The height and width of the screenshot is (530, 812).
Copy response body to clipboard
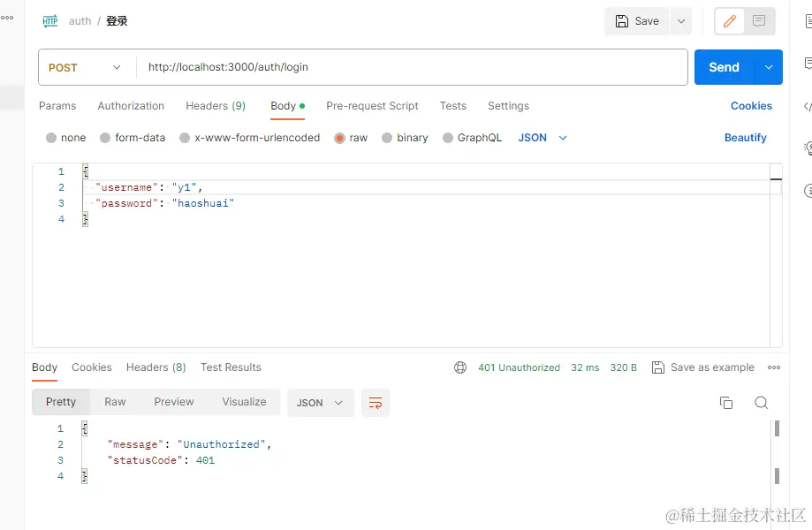click(x=726, y=403)
